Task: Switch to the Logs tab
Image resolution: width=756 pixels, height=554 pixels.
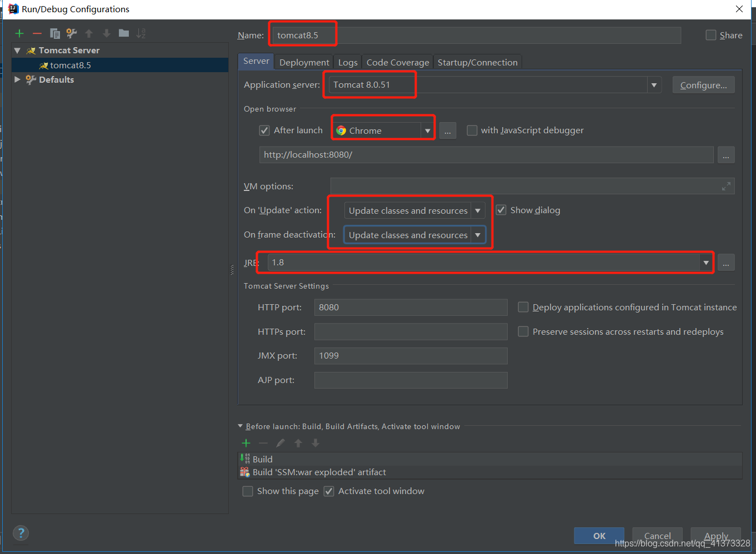Action: point(348,62)
